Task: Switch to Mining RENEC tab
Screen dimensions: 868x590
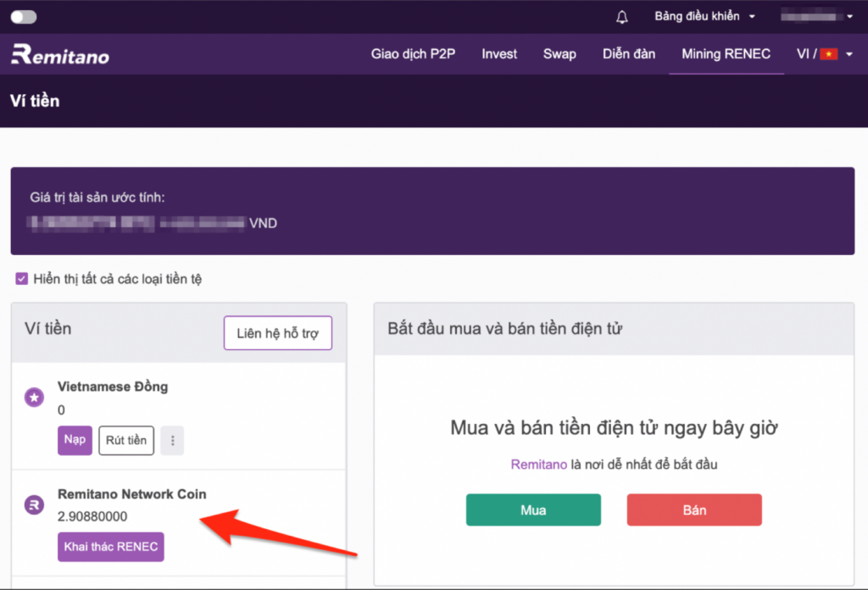Action: (726, 54)
